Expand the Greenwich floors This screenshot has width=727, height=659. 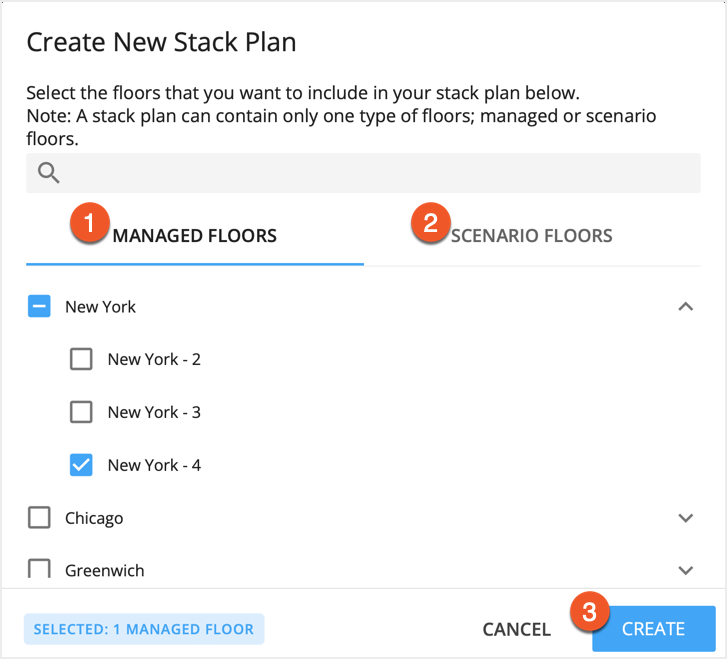click(685, 570)
